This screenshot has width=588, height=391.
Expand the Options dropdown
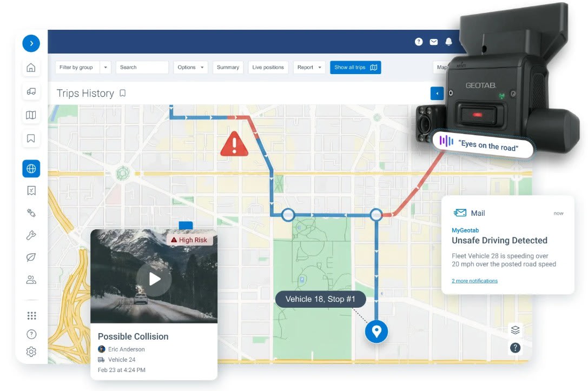tap(190, 68)
